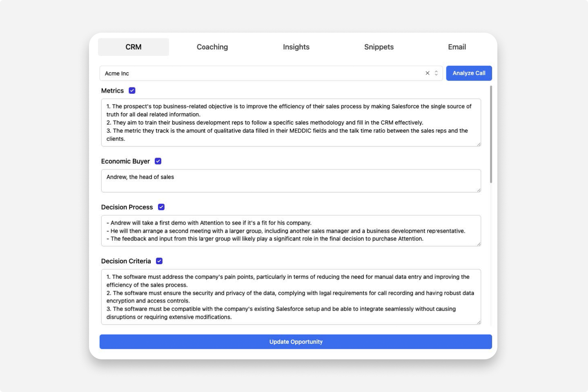Viewport: 588px width, 392px height.
Task: Toggle the Economic Buyer checkbox
Action: pos(158,161)
